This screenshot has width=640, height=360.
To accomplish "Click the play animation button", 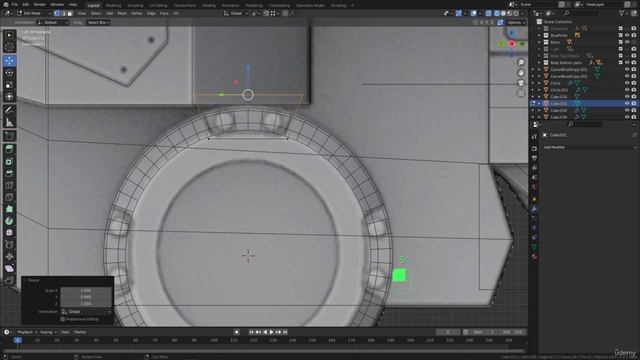I will point(272,332).
